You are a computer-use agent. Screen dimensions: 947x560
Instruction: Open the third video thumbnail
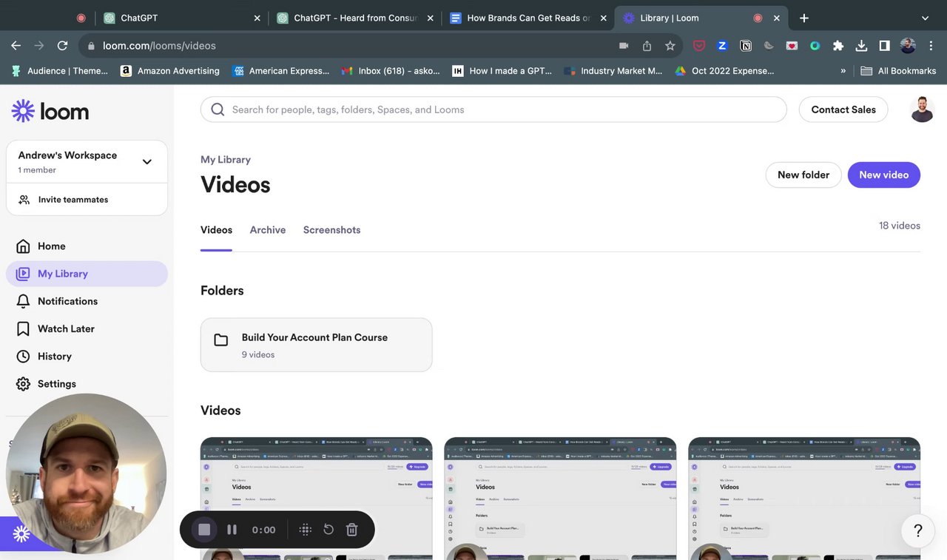(x=804, y=499)
